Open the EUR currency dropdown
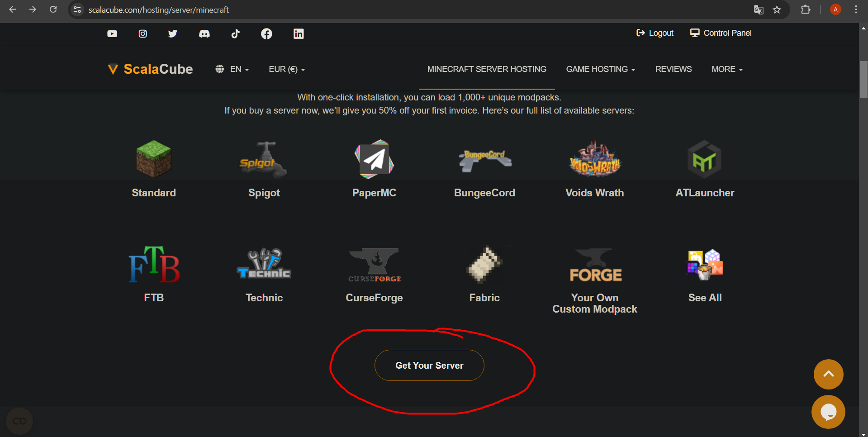Viewport: 868px width, 437px height. (x=286, y=69)
